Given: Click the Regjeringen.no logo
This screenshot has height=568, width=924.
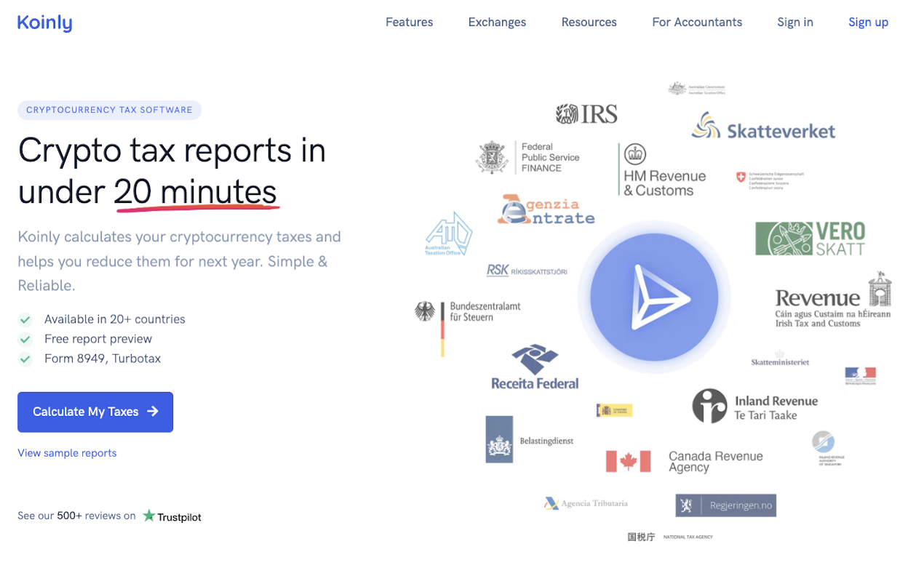Looking at the screenshot, I should (725, 505).
